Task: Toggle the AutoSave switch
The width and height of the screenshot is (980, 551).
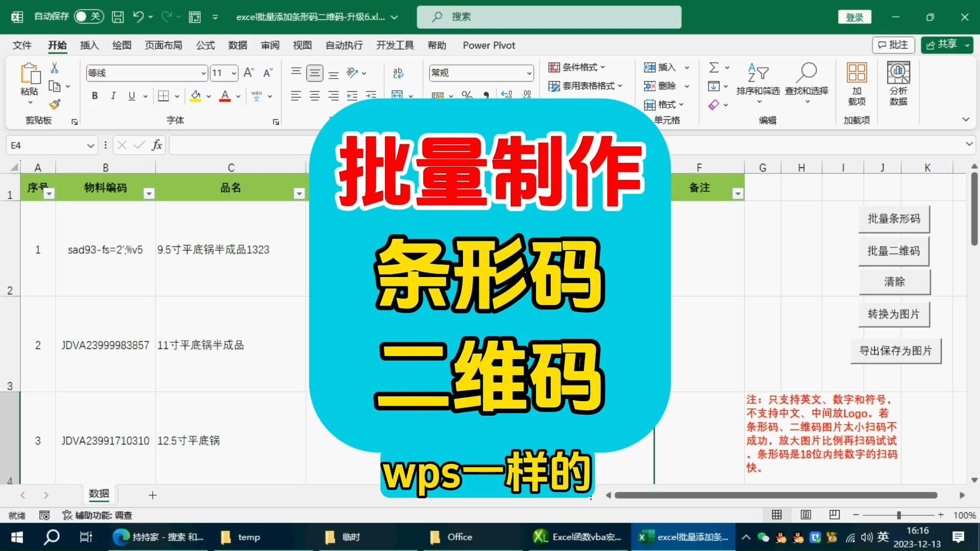Action: pos(89,16)
